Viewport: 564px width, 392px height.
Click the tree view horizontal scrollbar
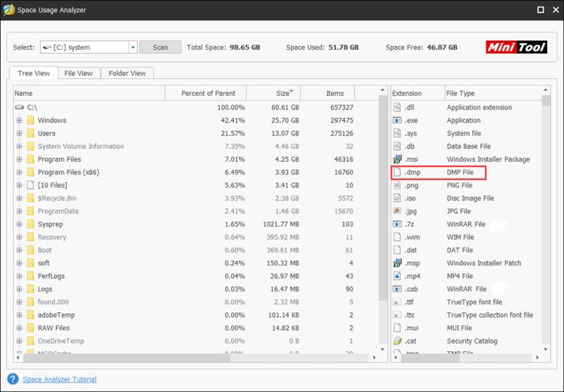(x=126, y=358)
